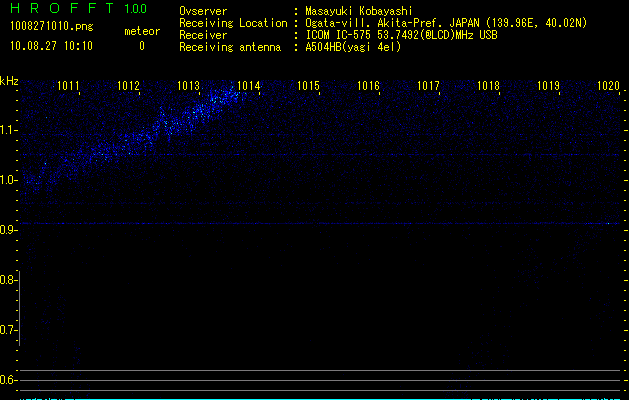Click the kHz axis unit label
Viewport: 629px width, 400px height.
[9, 81]
